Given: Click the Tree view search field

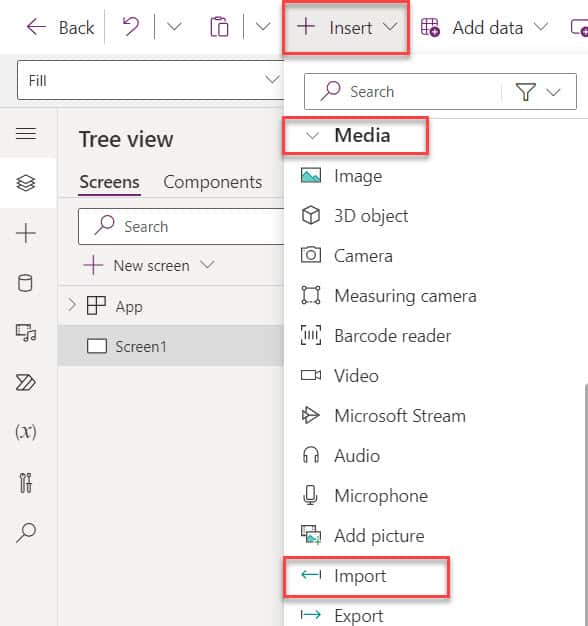Looking at the screenshot, I should point(181,226).
